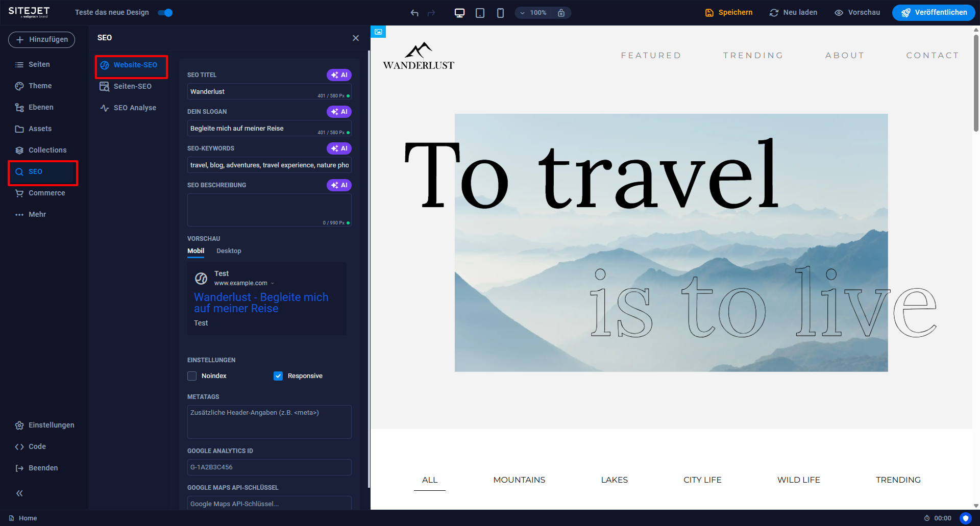Image resolution: width=980 pixels, height=526 pixels.
Task: Collapse the left sidebar with double chevron
Action: (19, 493)
